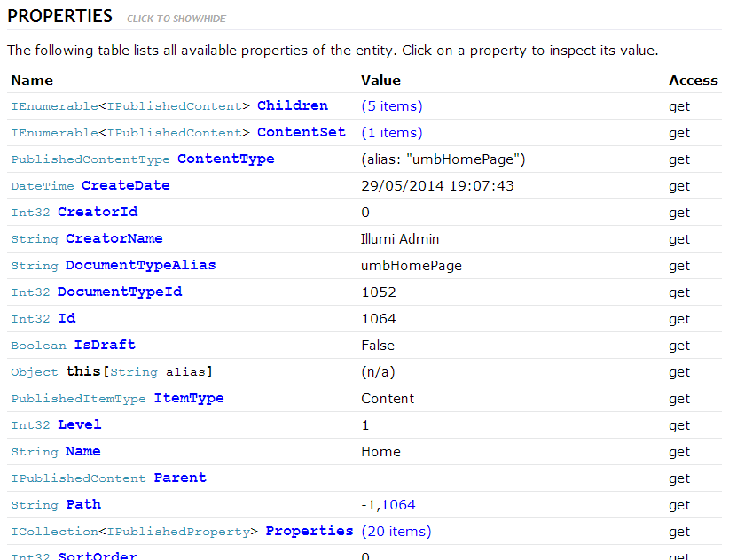Click the Access column header
Screen dimensions: 729x560
pos(694,81)
